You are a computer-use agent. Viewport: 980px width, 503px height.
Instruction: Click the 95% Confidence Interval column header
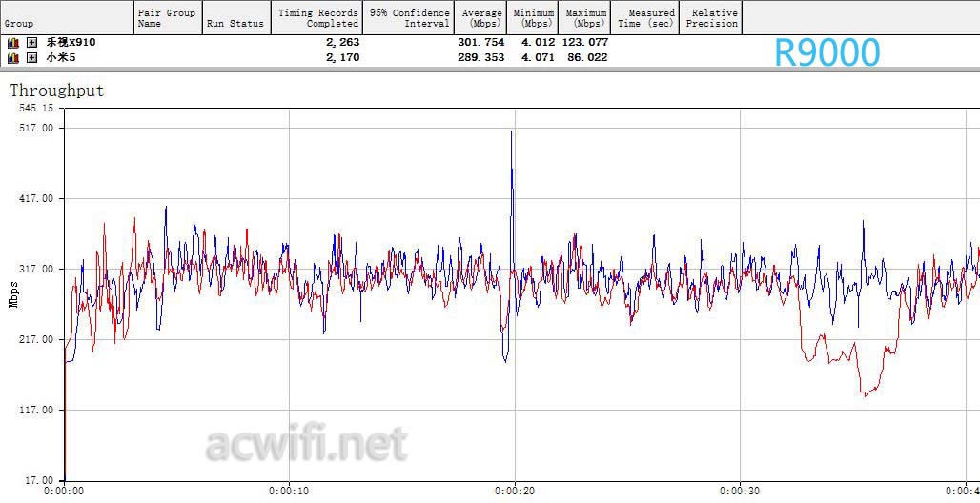(408, 17)
